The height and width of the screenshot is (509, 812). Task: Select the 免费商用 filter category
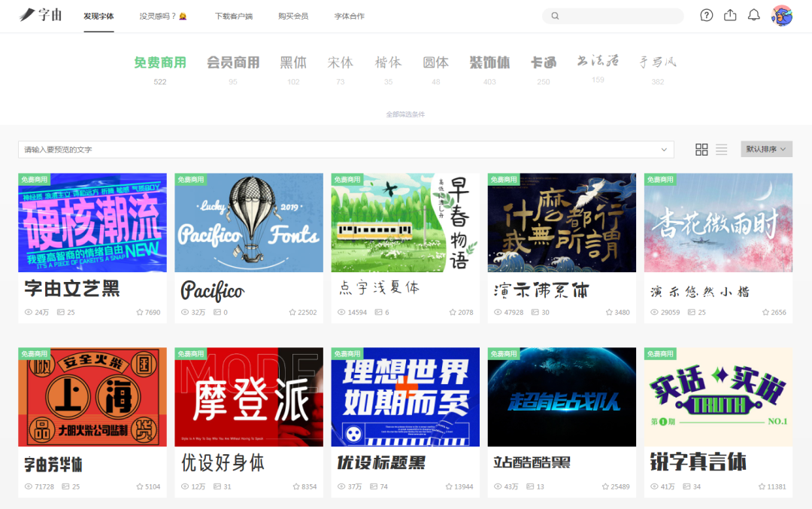(160, 62)
